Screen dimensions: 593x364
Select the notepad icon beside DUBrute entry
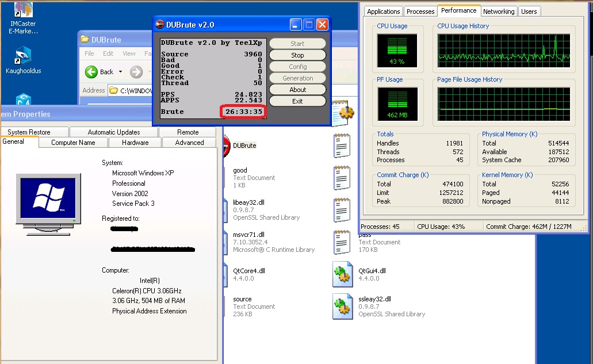[342, 146]
